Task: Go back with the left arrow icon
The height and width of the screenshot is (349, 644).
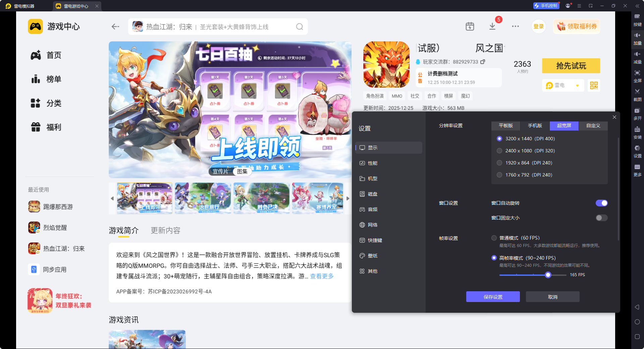Action: tap(115, 27)
